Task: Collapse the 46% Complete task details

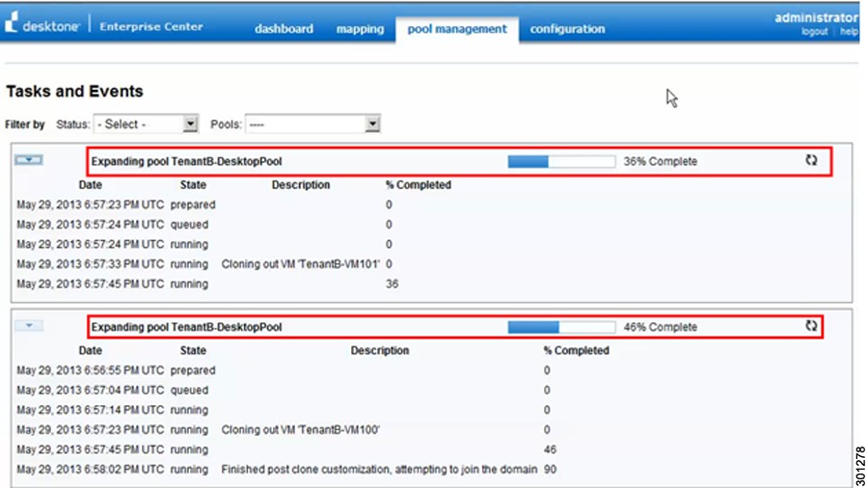Action: click(x=29, y=325)
